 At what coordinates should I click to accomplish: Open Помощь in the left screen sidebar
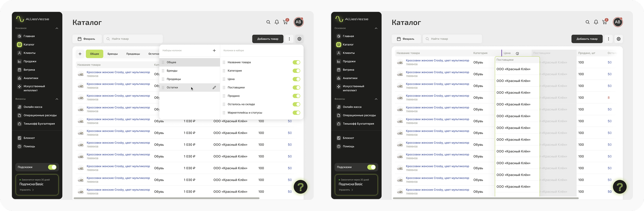26,146
